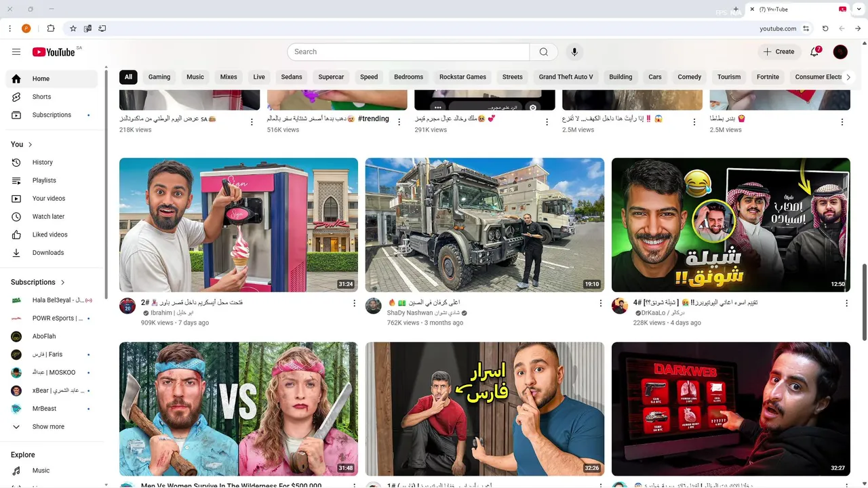The width and height of the screenshot is (868, 488).
Task: Select the All filter chip
Action: point(128,77)
